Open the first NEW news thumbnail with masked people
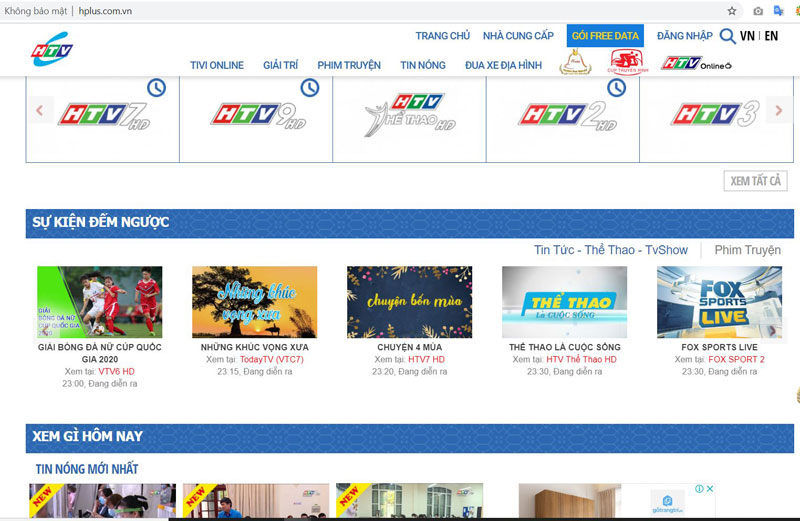Screen dimensions: 800x521 103,501
